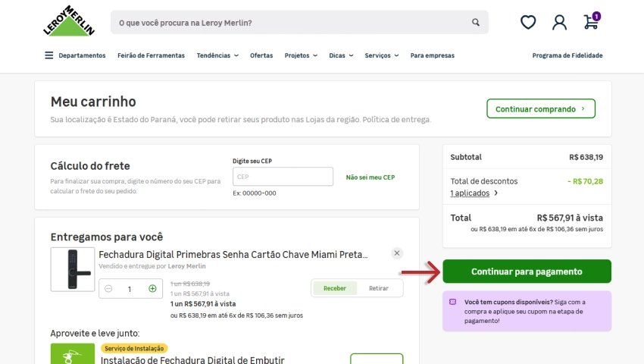The image size is (644, 364).
Task: Expand the Serviços menu
Action: (382, 55)
